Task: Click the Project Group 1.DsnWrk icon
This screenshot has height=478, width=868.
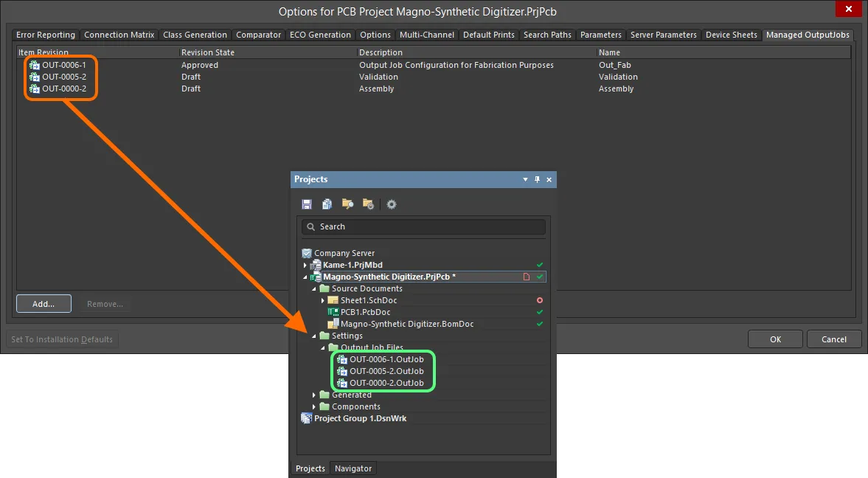Action: coord(306,418)
